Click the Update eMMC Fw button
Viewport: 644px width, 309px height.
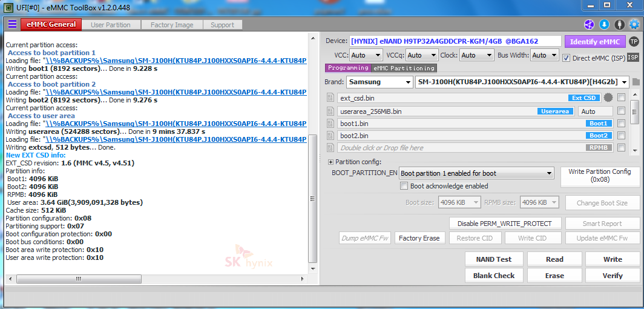pyautogui.click(x=602, y=238)
